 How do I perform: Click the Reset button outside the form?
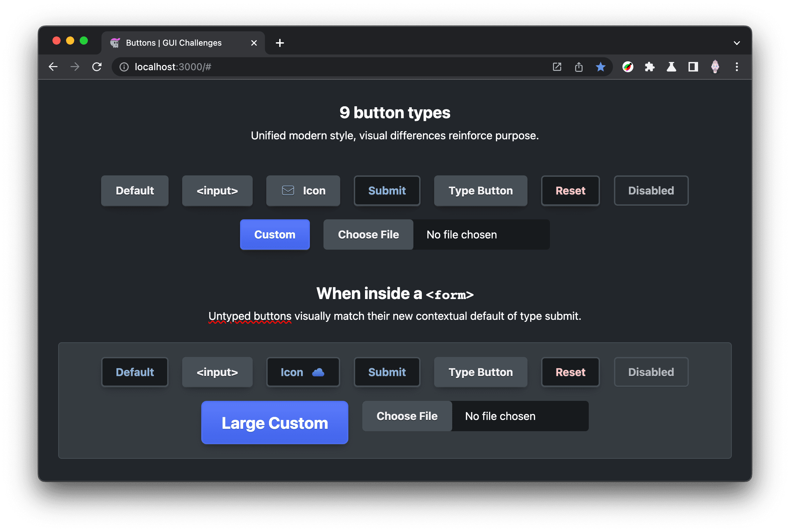coord(570,191)
